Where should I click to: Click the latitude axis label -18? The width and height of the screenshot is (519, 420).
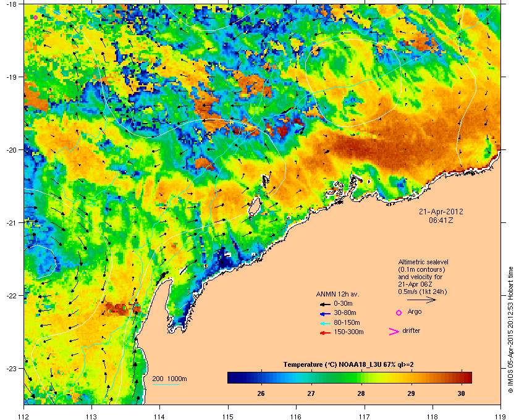click(11, 4)
